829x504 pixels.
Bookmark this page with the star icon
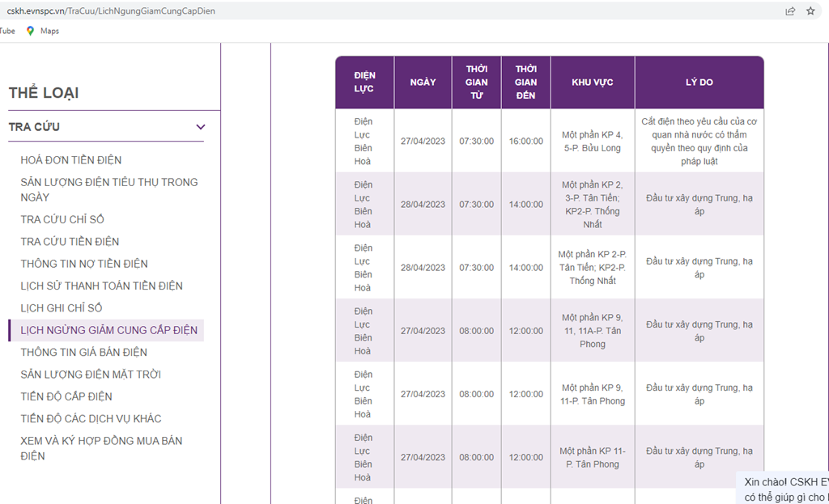pyautogui.click(x=810, y=11)
